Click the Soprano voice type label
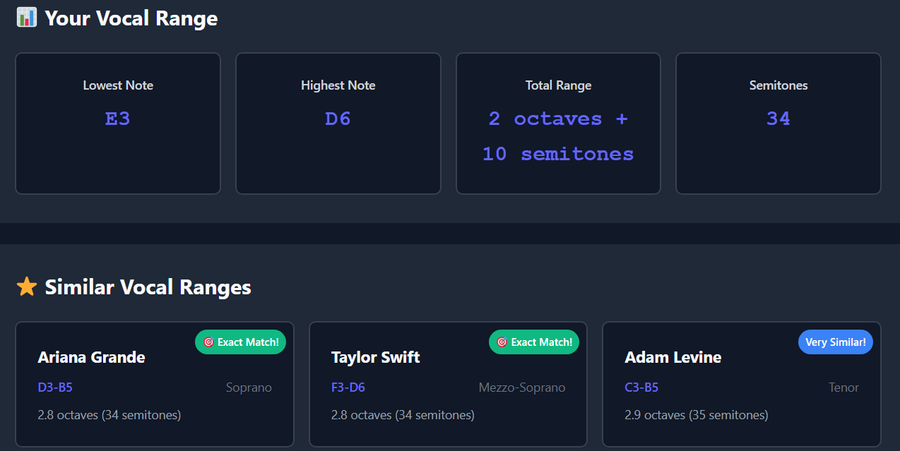 pyautogui.click(x=249, y=388)
